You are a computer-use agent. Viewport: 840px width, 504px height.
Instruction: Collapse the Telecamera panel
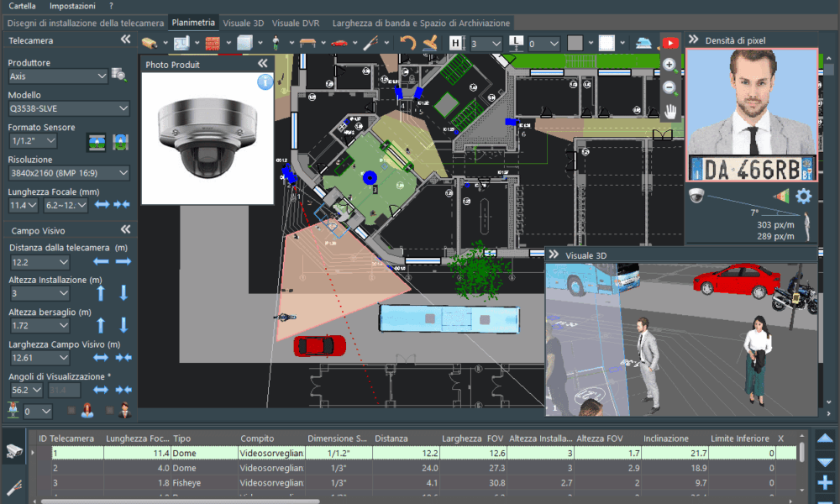tap(126, 39)
